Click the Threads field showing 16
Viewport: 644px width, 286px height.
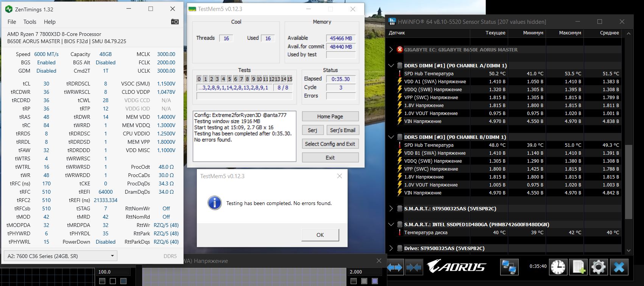(x=226, y=38)
